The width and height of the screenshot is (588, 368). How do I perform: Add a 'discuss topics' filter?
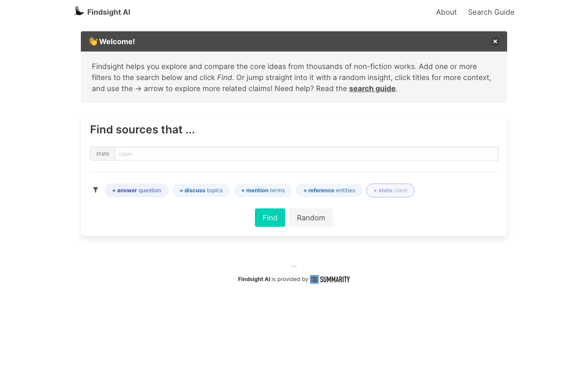[201, 190]
